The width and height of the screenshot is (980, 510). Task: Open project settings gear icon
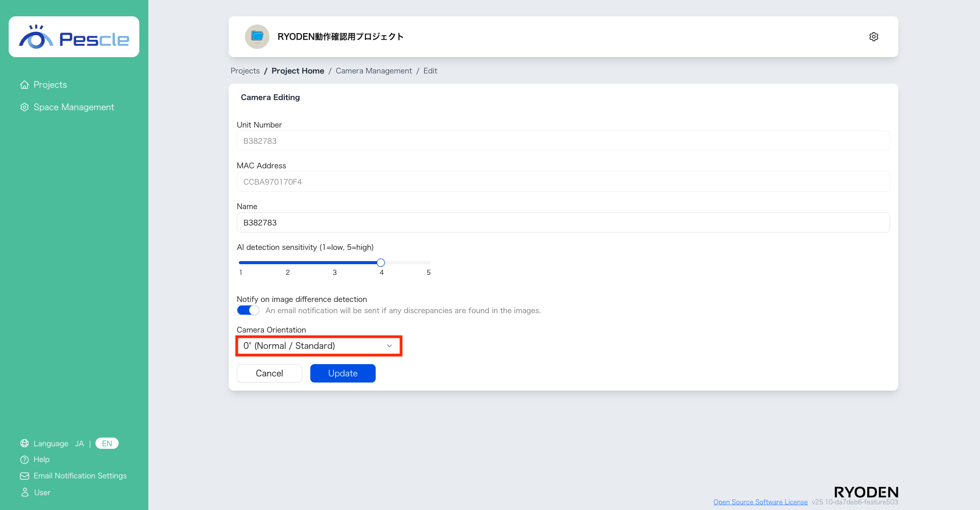pos(873,37)
